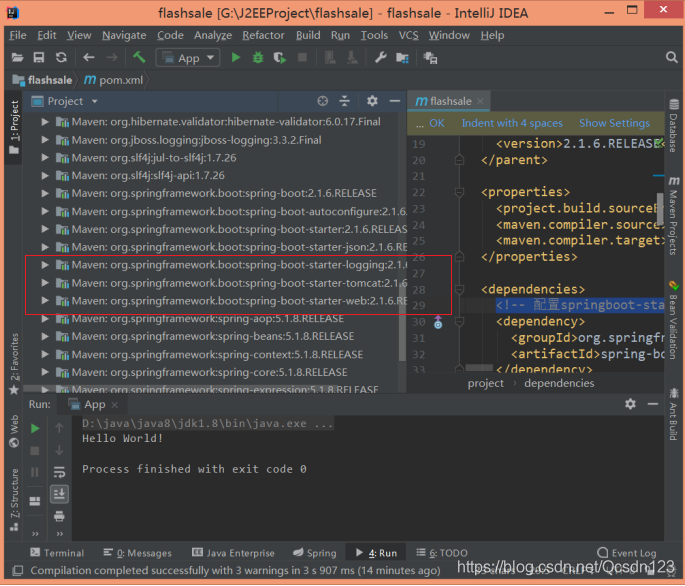685x586 pixels.
Task: Click the Run panel print icon
Action: (59, 516)
